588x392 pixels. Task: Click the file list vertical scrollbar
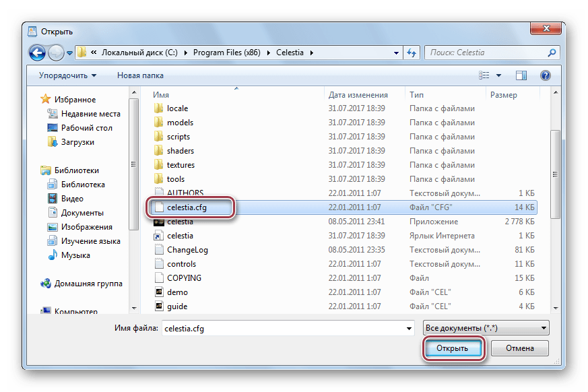tap(556, 175)
